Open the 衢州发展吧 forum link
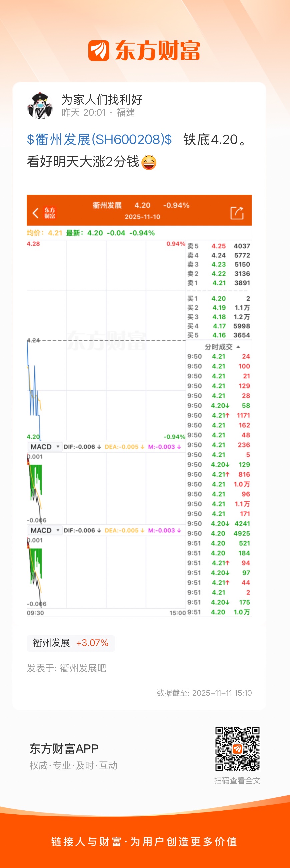This screenshot has width=290, height=868. (x=83, y=668)
